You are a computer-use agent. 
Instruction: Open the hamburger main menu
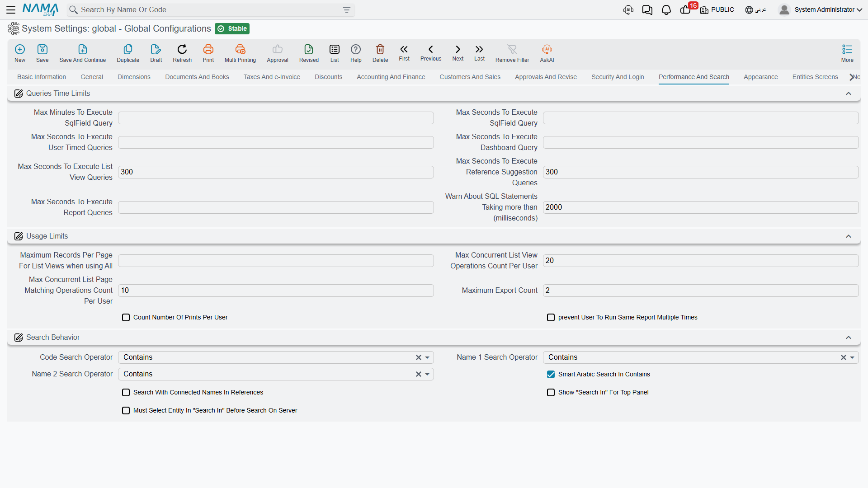click(11, 9)
